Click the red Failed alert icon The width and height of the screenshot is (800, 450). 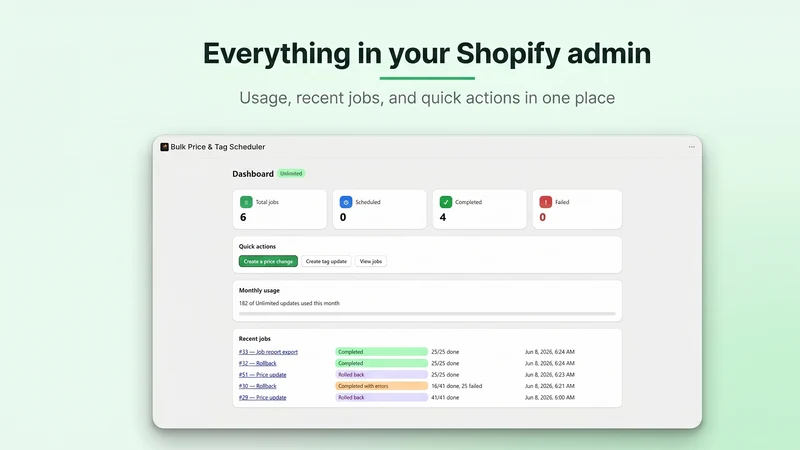click(x=545, y=202)
